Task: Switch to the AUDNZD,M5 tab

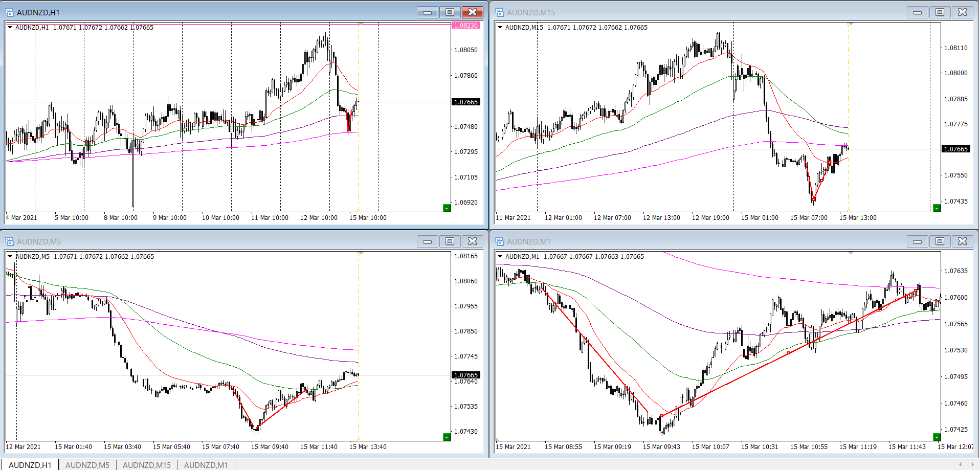Action: click(87, 465)
